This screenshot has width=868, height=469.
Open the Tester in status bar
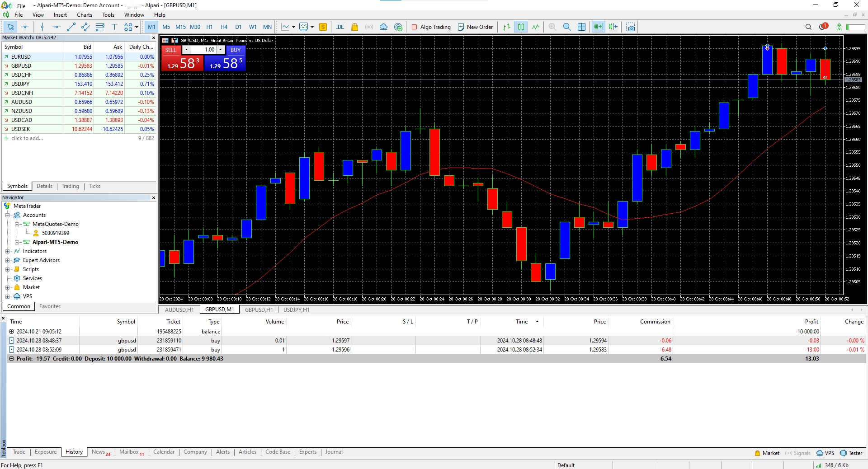tap(851, 453)
